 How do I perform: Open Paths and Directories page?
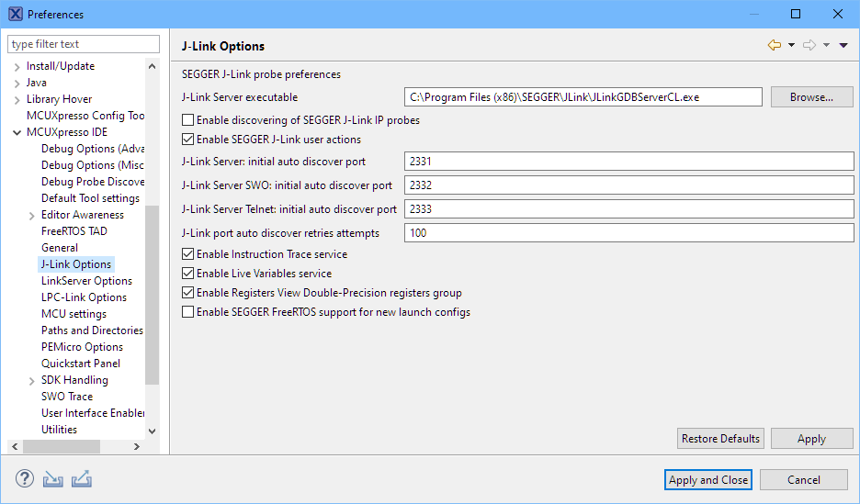point(92,330)
